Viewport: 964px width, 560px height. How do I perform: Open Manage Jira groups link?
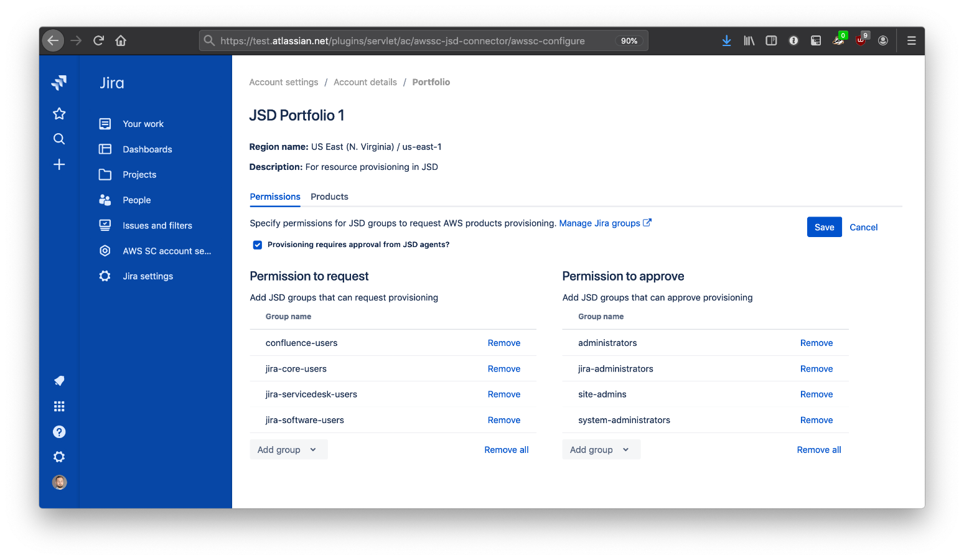tap(605, 223)
